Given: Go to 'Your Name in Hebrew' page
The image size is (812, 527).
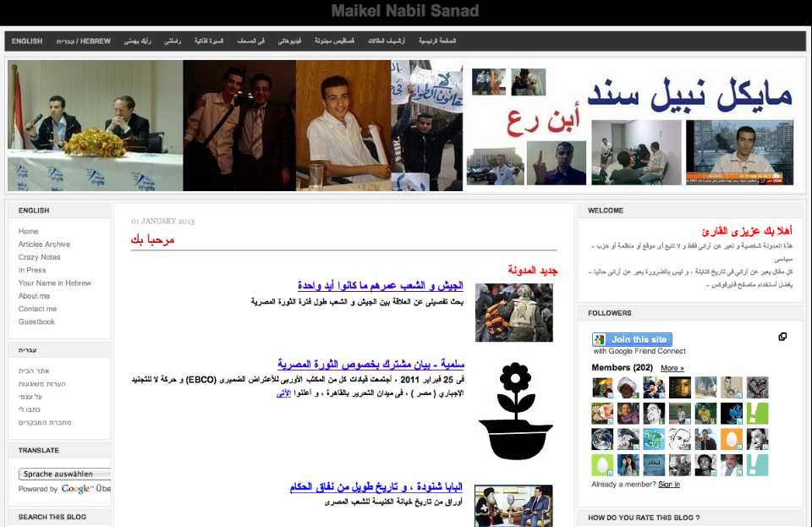Looking at the screenshot, I should (54, 283).
